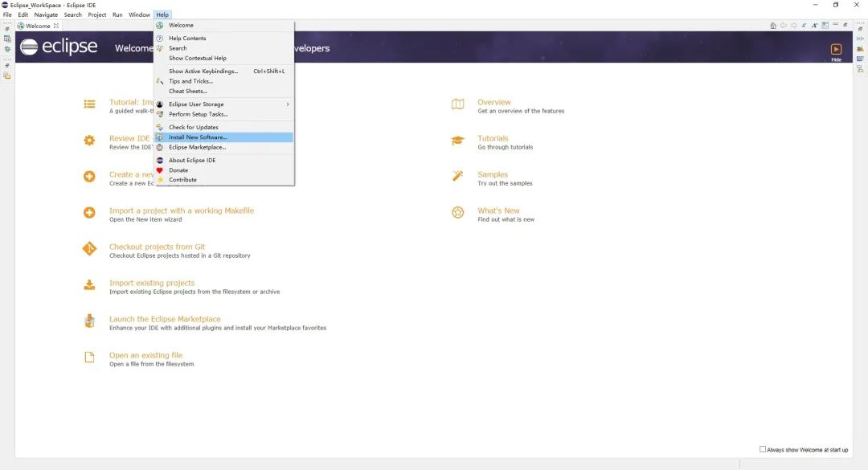This screenshot has width=868, height=470.
Task: Click the Overview map icon
Action: point(458,104)
